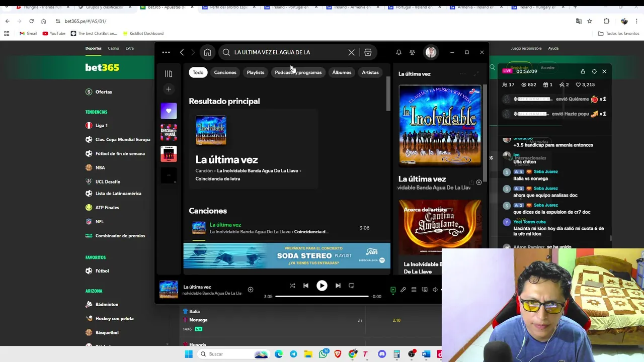The height and width of the screenshot is (362, 644).
Task: Open the Browse icon beside search
Action: pos(368,52)
